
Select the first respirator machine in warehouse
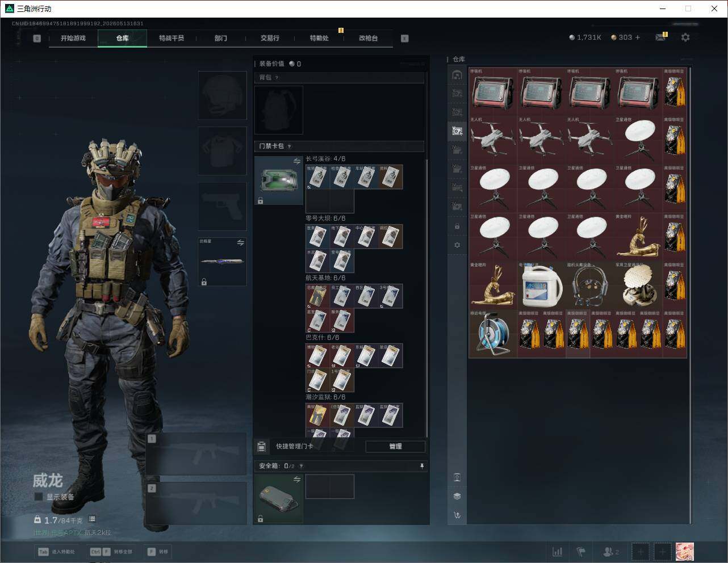pyautogui.click(x=493, y=93)
